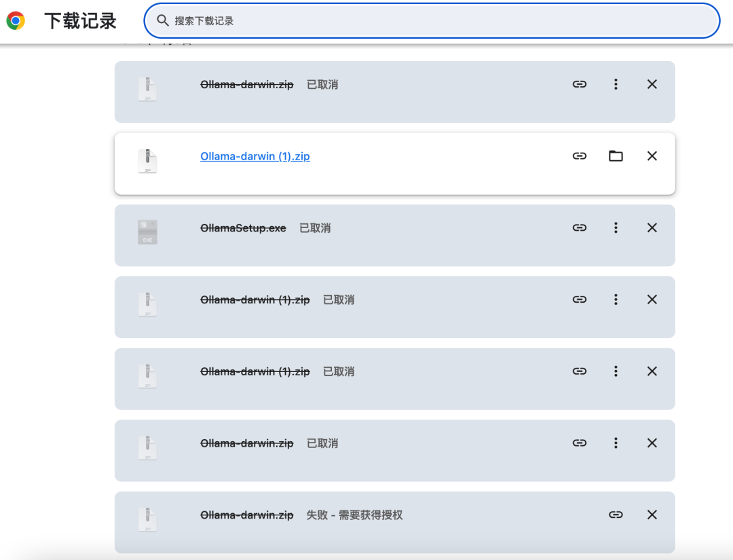Image resolution: width=733 pixels, height=560 pixels.
Task: Open the blue Ollama-darwin (1).zip file link
Action: pos(255,156)
